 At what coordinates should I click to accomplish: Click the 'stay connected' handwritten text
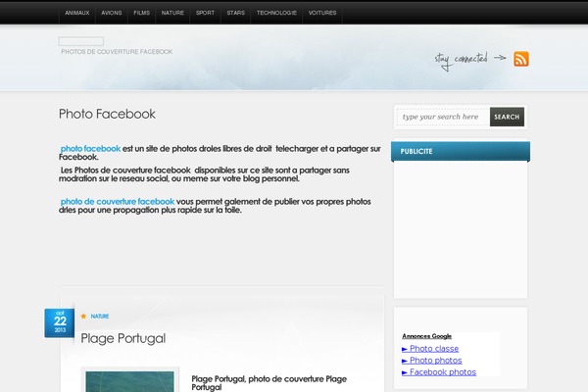tap(462, 60)
